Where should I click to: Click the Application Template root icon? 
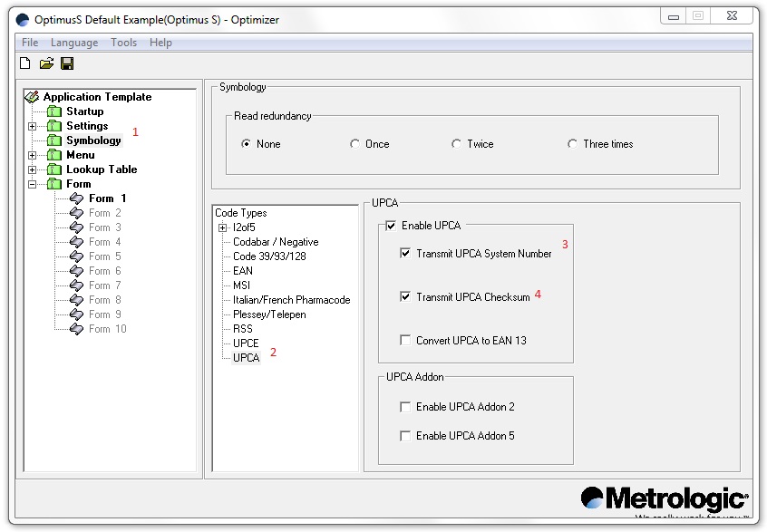(x=32, y=97)
